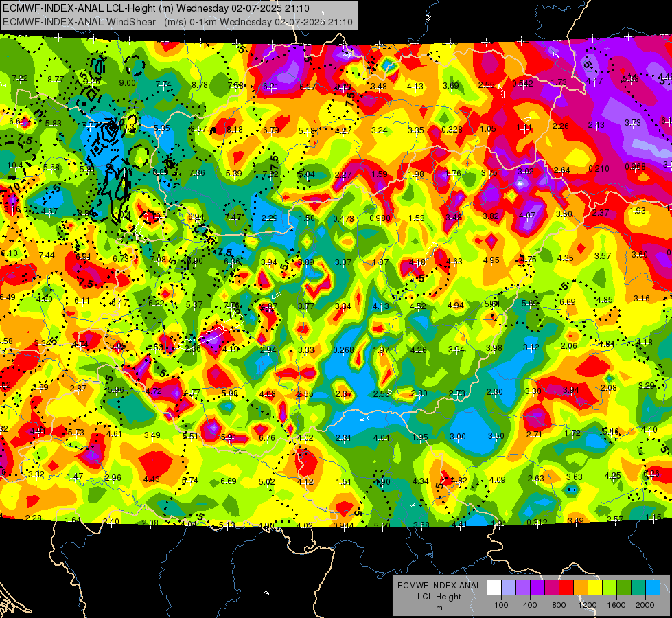Click the 2.31 wind shear value
672x618 pixels.
[343, 438]
